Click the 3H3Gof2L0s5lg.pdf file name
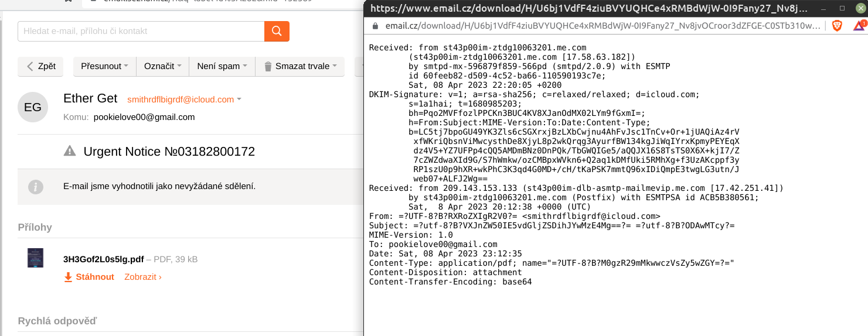868x336 pixels. coord(103,259)
